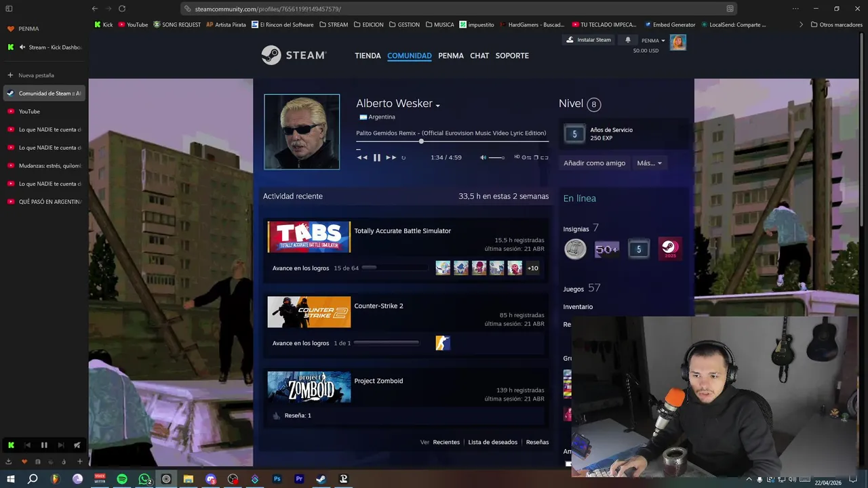Image resolution: width=868 pixels, height=488 pixels.
Task: Open the Juegos 57 link
Action: (582, 288)
